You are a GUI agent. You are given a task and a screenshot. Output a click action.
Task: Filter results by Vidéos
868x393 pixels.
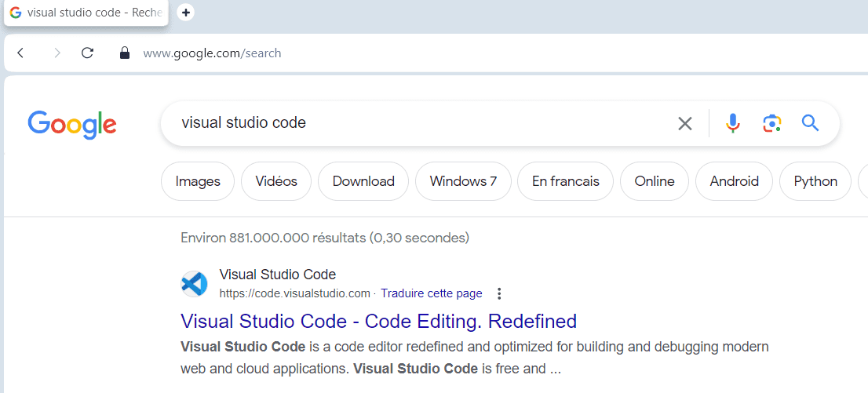(276, 181)
